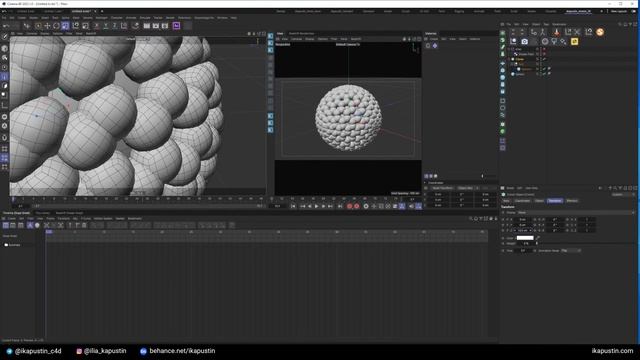The image size is (640, 360).
Task: Close the Untitled 6 document tab
Action: (95, 11)
